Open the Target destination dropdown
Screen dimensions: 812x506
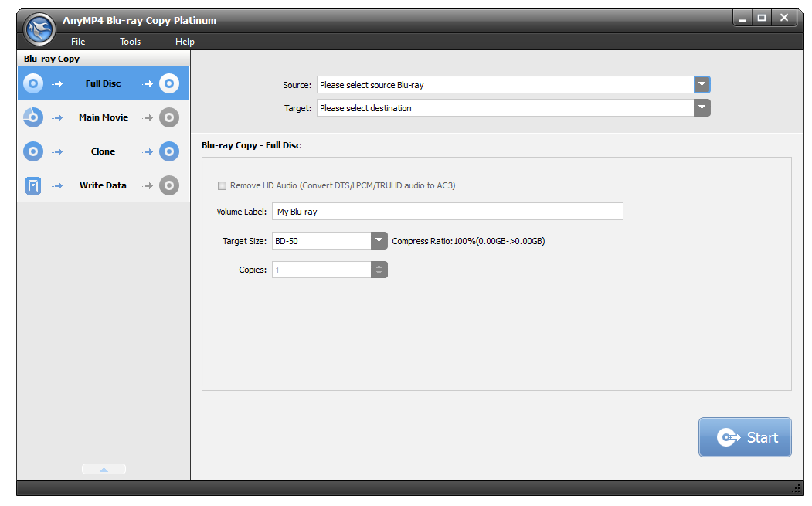(x=702, y=107)
